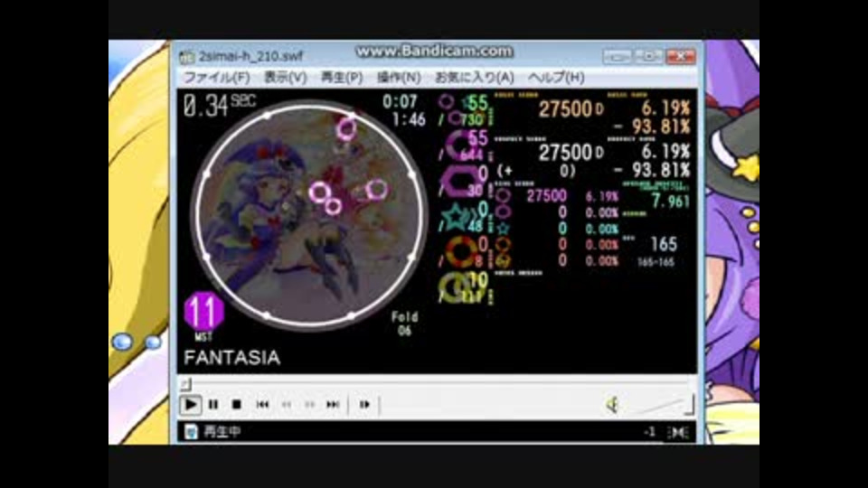This screenshot has width=868, height=488.
Task: Click the level 11 difficulty badge
Action: pos(203,312)
